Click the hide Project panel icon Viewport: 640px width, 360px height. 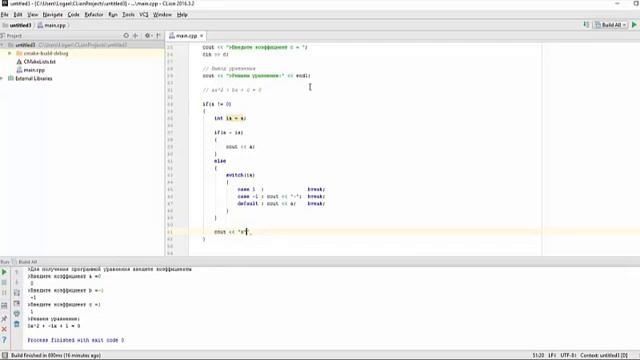click(x=158, y=36)
